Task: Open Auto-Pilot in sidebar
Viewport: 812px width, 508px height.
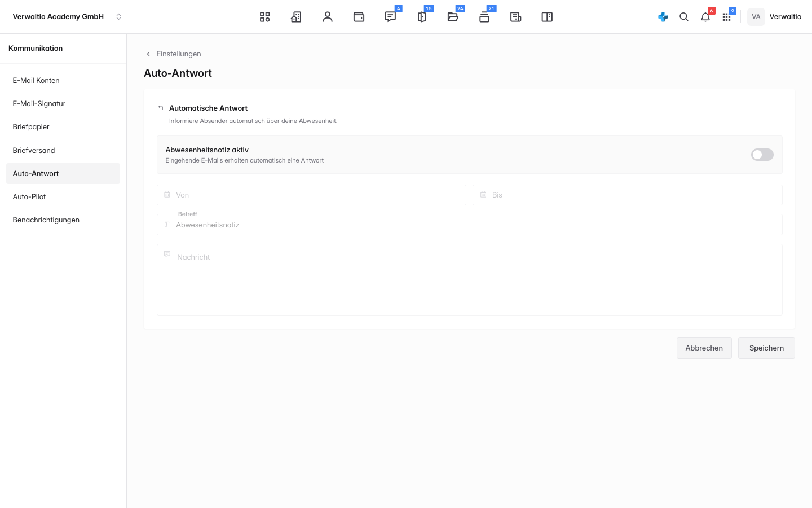Action: click(63, 196)
